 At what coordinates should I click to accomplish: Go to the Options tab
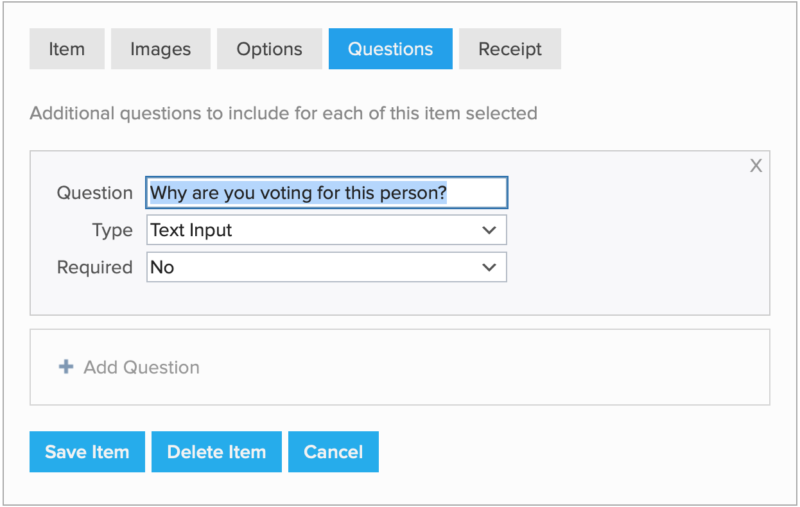[269, 49]
